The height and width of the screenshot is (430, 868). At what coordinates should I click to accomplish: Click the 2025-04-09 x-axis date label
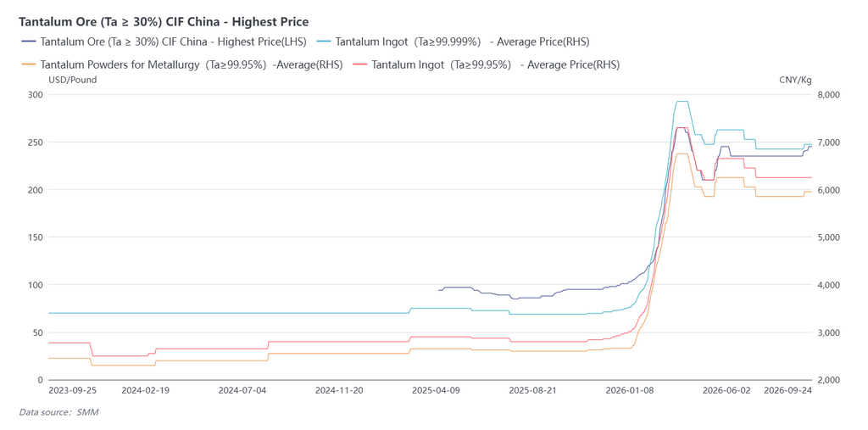coord(436,390)
